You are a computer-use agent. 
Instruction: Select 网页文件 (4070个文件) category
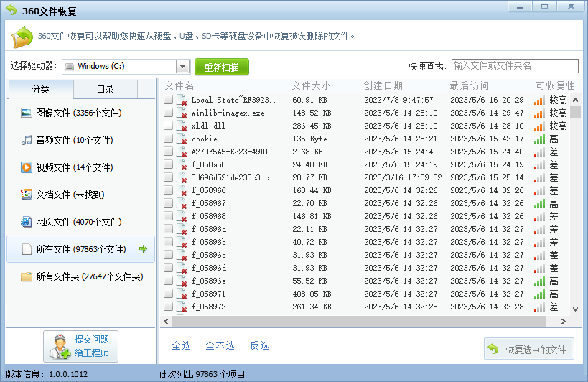click(x=80, y=222)
